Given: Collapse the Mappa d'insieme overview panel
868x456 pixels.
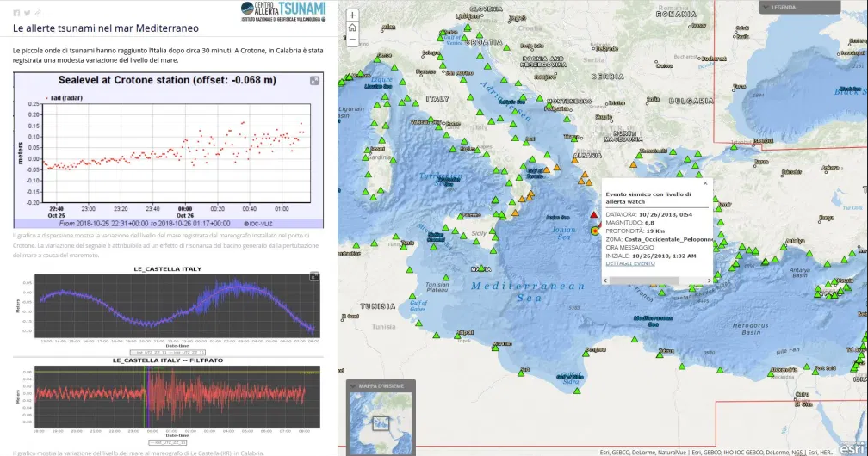Looking at the screenshot, I should point(353,386).
